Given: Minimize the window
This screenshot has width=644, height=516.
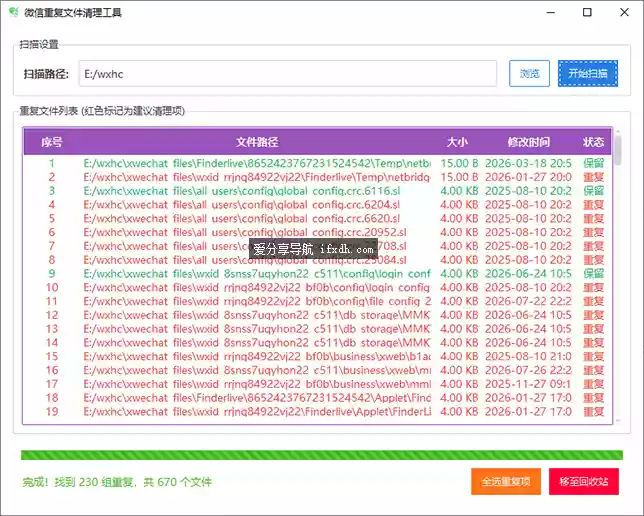Looking at the screenshot, I should pyautogui.click(x=550, y=12).
